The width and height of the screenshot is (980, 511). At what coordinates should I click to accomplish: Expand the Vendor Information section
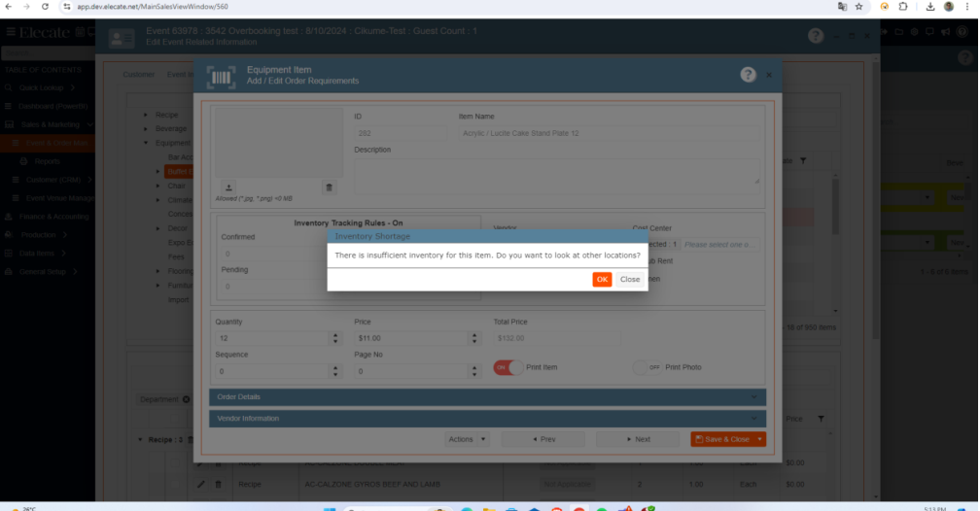487,419
